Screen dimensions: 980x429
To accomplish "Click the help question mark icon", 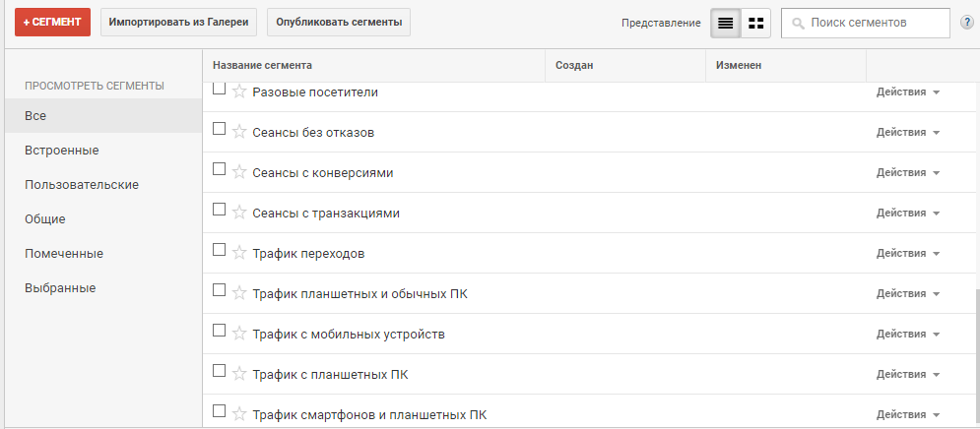I will [x=967, y=23].
